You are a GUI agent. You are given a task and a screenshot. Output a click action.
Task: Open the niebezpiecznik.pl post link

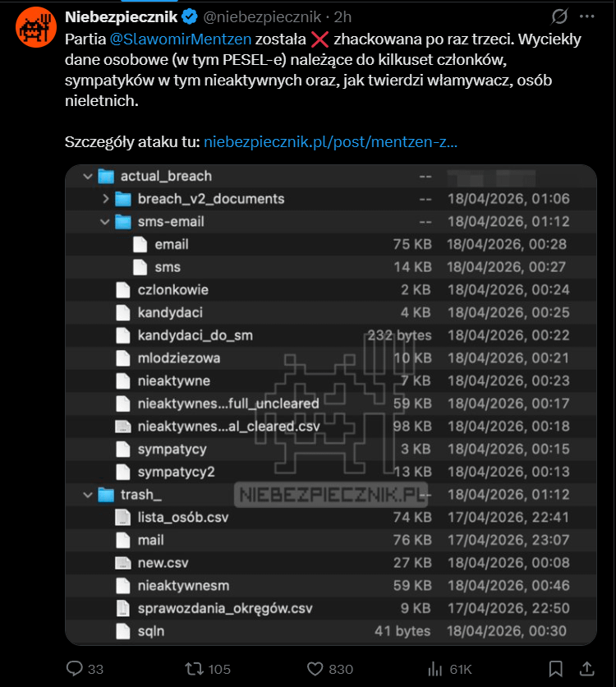(330, 141)
